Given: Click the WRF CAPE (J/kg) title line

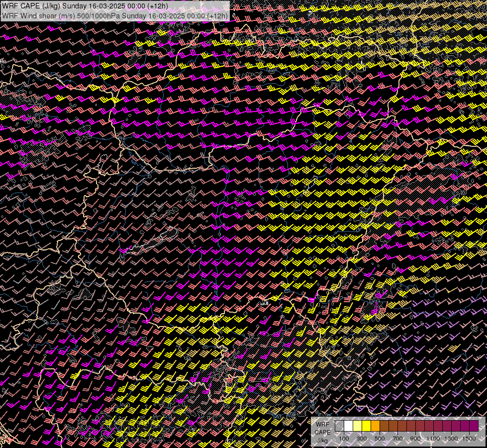Looking at the screenshot, I should click(x=85, y=6).
